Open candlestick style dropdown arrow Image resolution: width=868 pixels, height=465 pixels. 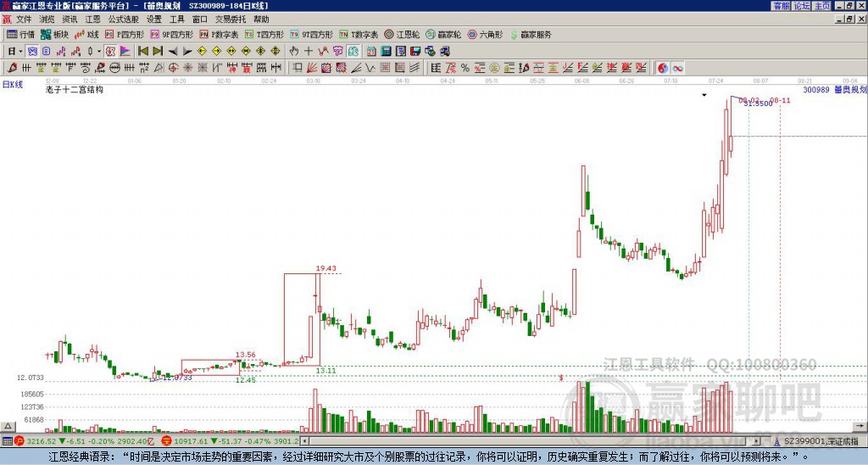(x=99, y=51)
